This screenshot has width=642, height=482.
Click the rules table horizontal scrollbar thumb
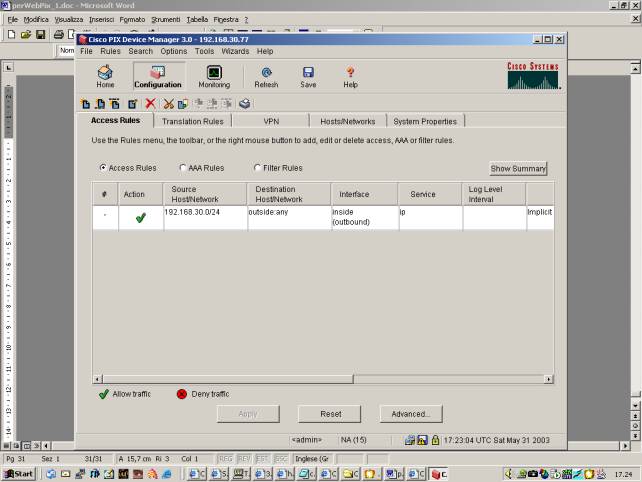coord(228,379)
